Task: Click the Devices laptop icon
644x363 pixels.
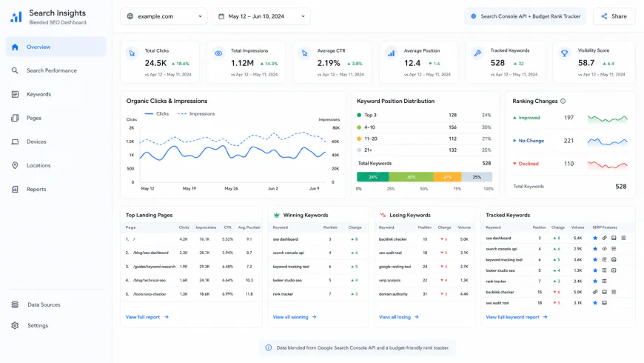Action: 15,141
